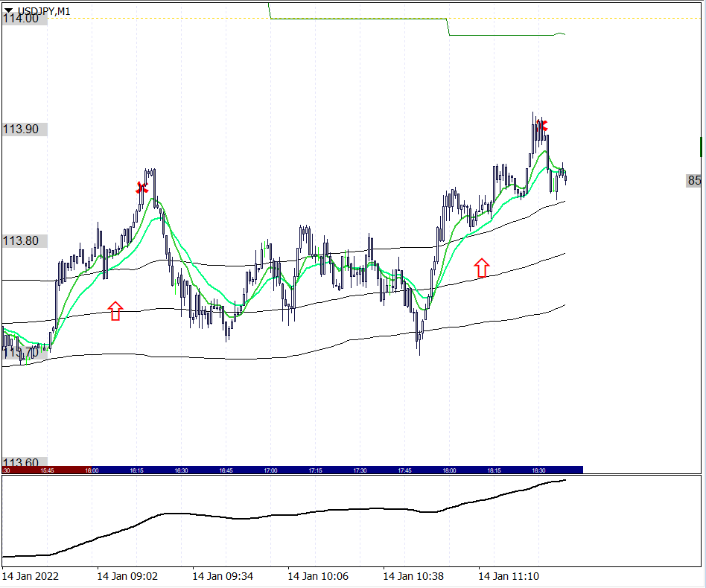Click the 114.00 price level label
Screen dimensions: 706x588
tap(22, 19)
